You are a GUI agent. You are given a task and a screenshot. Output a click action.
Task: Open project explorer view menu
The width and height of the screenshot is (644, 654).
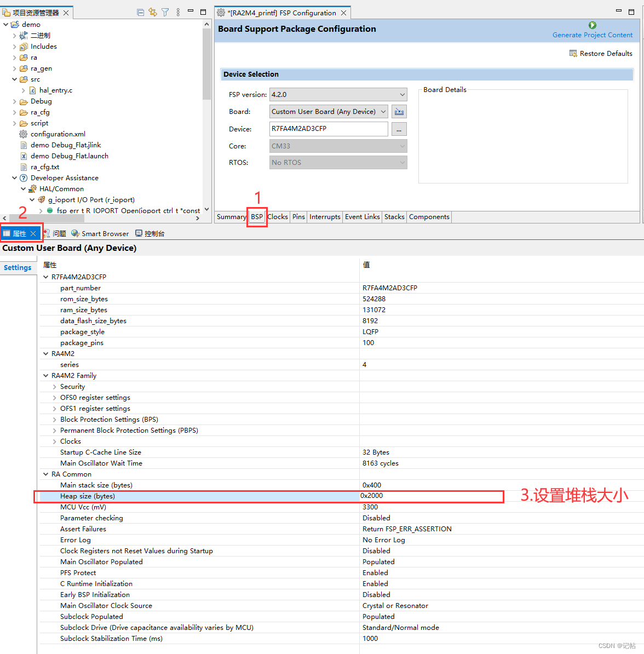[x=178, y=13]
